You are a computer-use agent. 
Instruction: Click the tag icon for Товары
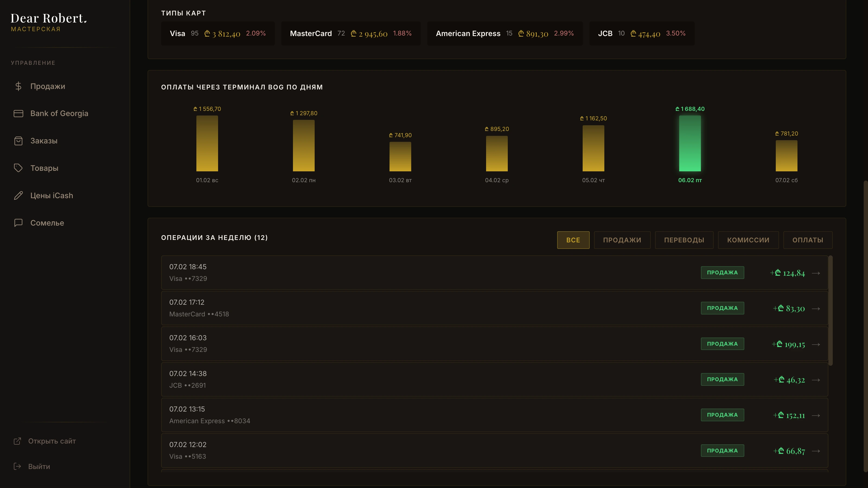(x=18, y=168)
